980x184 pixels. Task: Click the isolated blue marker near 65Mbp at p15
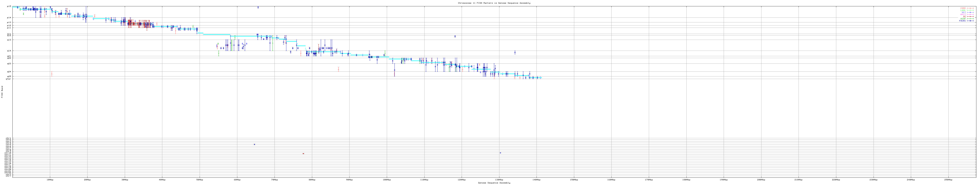[258, 7]
